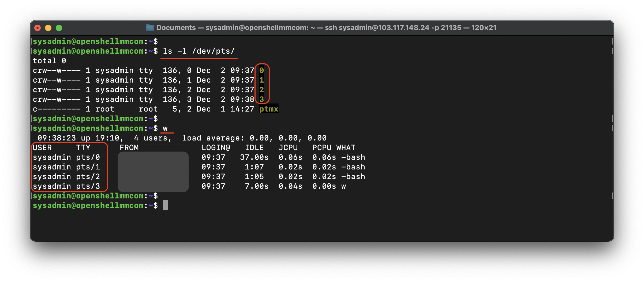This screenshot has width=644, height=281.
Task: Click the LOGIN@ column header
Action: click(216, 147)
